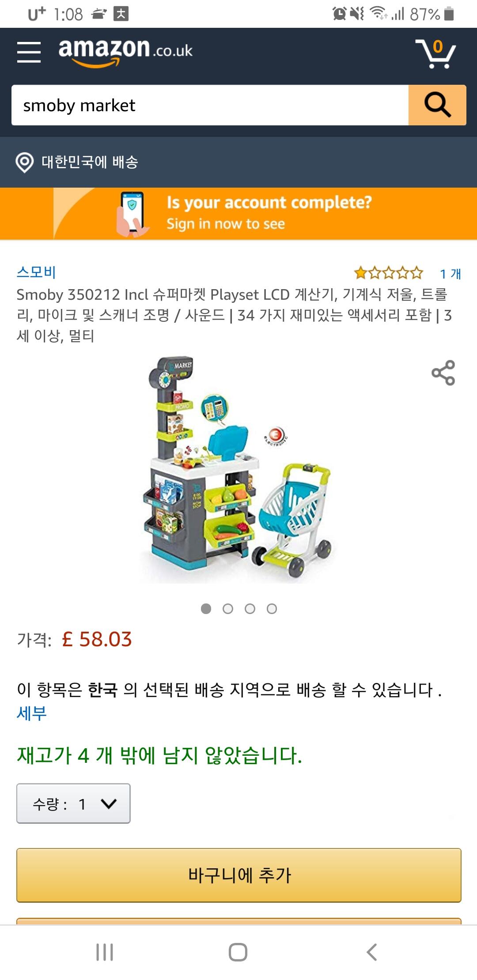Select the second image carousel dot
The image size is (477, 980).
(228, 609)
